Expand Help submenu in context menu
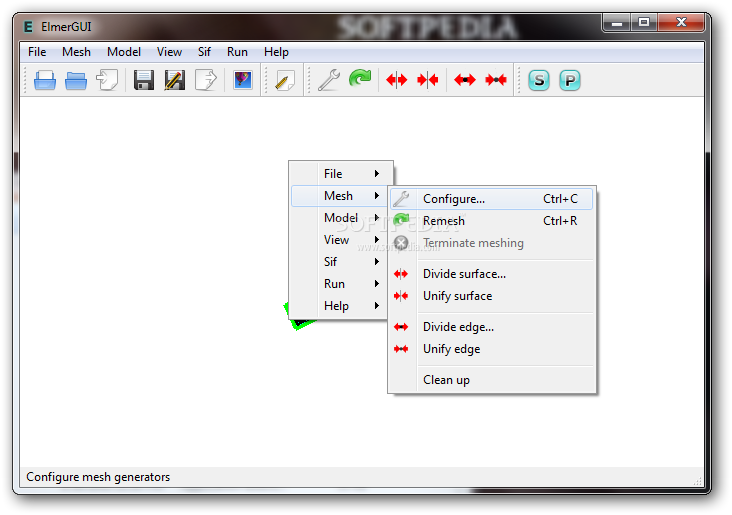 click(341, 305)
